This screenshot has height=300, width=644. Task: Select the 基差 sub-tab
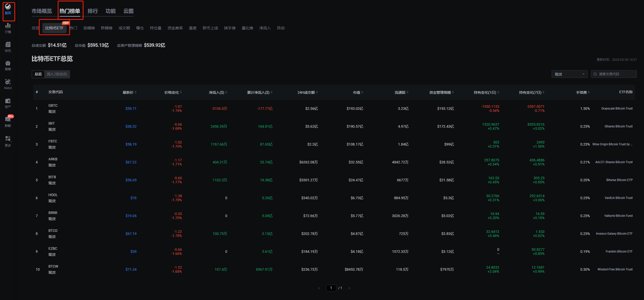coord(193,28)
